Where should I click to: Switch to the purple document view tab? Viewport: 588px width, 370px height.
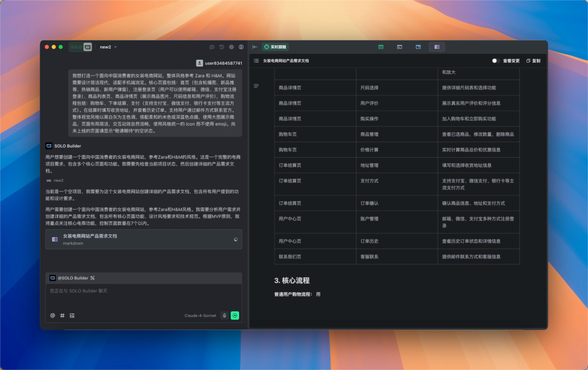(437, 47)
